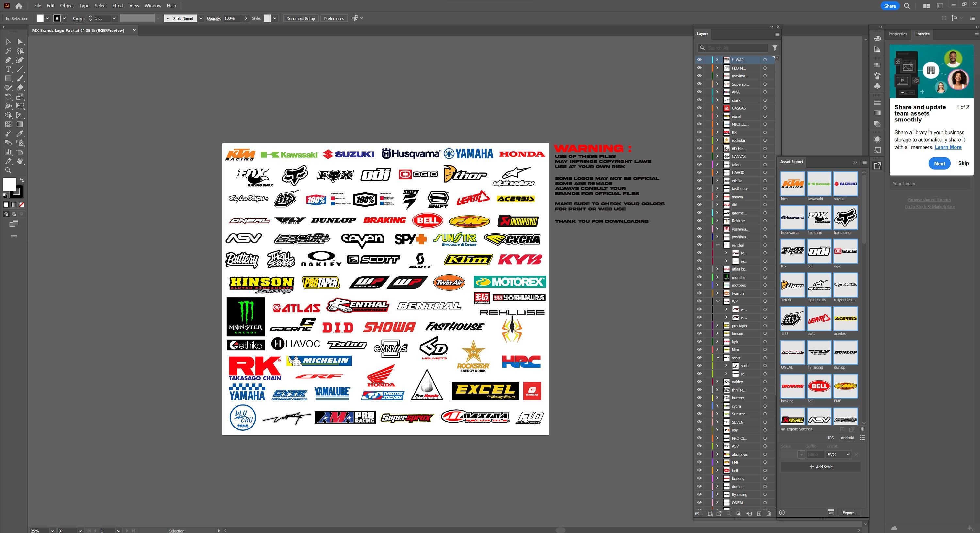This screenshot has width=980, height=533.
Task: Switch to the Properties tab
Action: click(897, 34)
